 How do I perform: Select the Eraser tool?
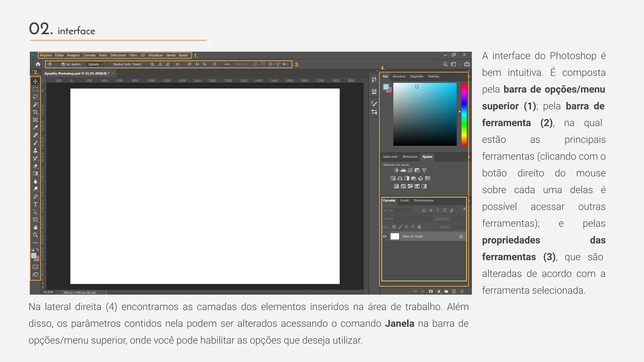36,166
